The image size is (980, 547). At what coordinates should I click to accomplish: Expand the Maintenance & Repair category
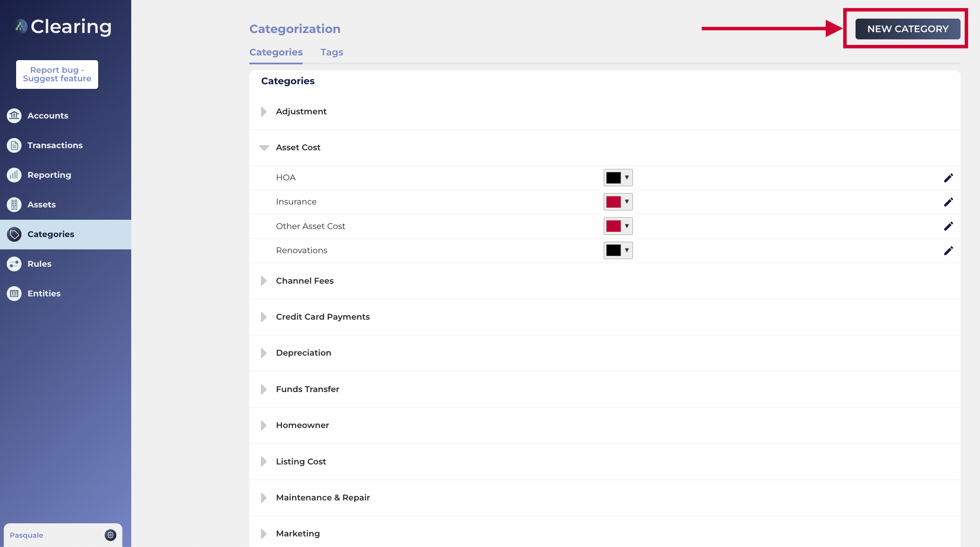point(264,497)
